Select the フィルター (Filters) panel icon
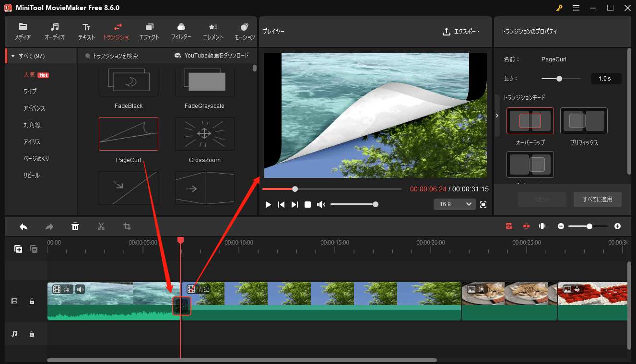The width and height of the screenshot is (636, 364). click(x=181, y=31)
